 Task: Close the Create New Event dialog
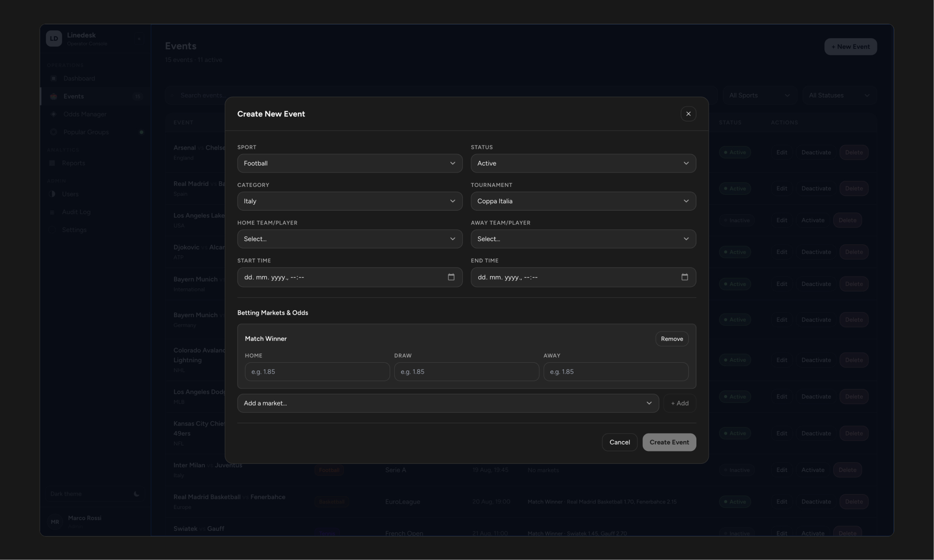pos(688,114)
